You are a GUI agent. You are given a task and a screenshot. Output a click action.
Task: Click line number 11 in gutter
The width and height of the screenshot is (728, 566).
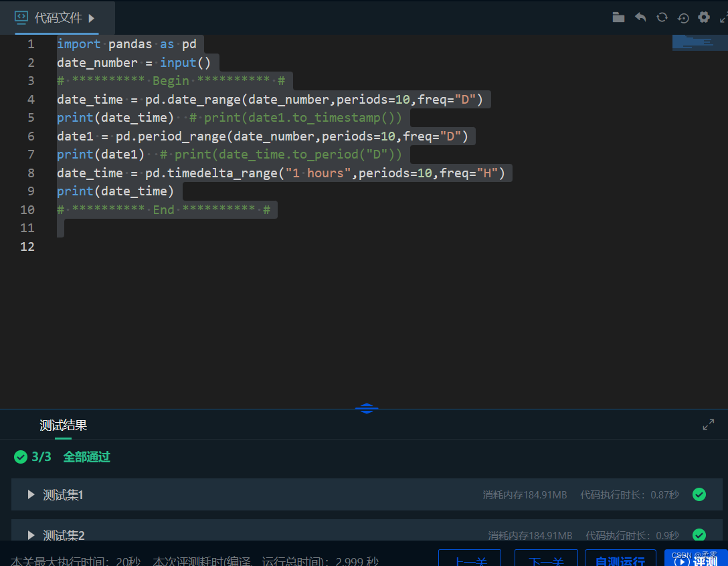(27, 228)
